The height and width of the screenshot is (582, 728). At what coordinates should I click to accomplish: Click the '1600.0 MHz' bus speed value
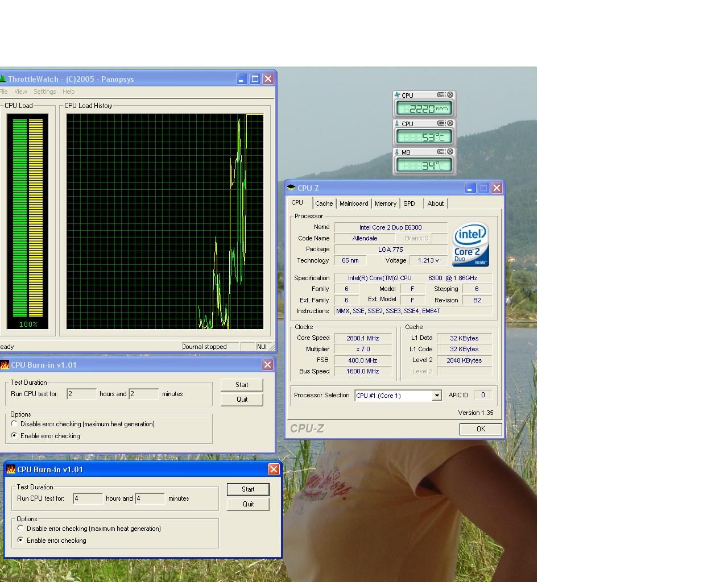[x=363, y=371]
